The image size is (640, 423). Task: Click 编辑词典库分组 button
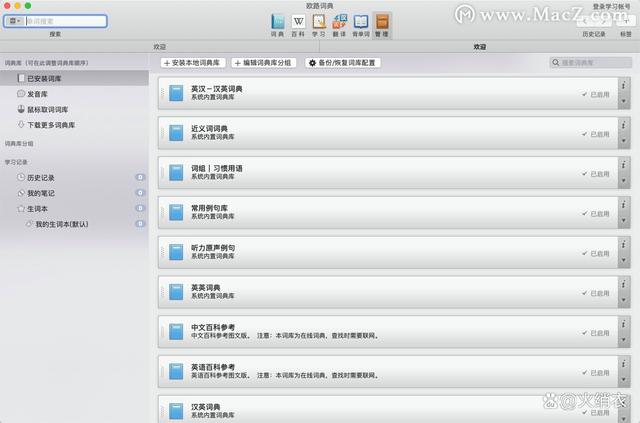pos(264,63)
